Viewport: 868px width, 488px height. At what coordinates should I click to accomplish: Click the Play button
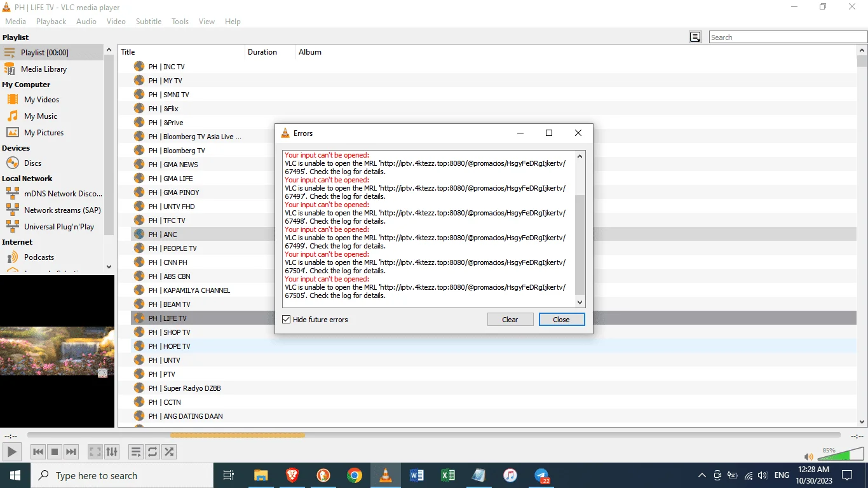tap(12, 452)
